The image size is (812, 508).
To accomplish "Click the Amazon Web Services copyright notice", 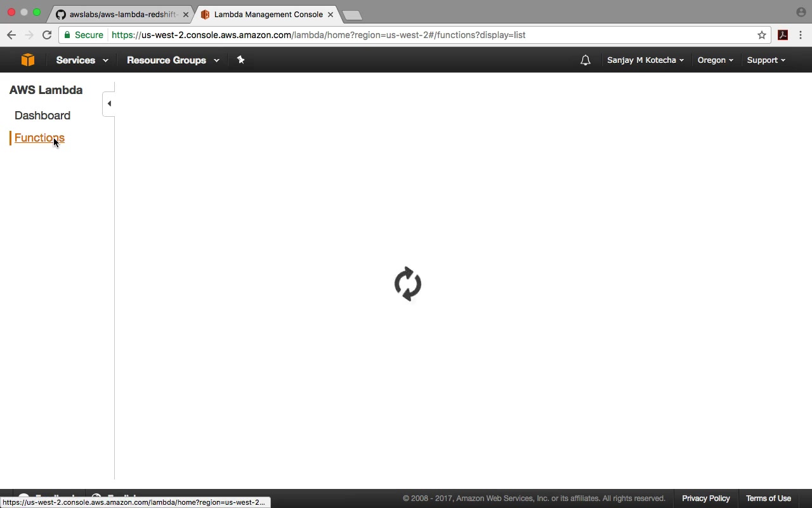I will point(534,498).
